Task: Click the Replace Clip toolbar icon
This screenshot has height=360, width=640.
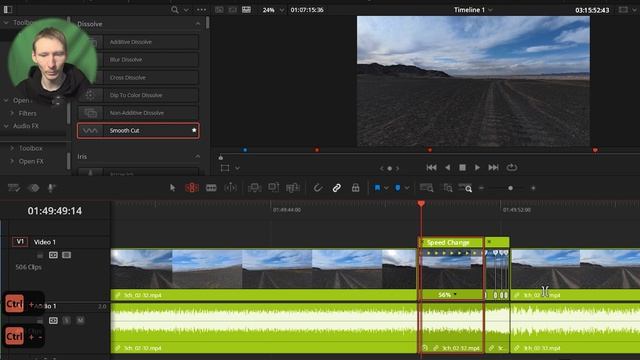Action: (293, 188)
